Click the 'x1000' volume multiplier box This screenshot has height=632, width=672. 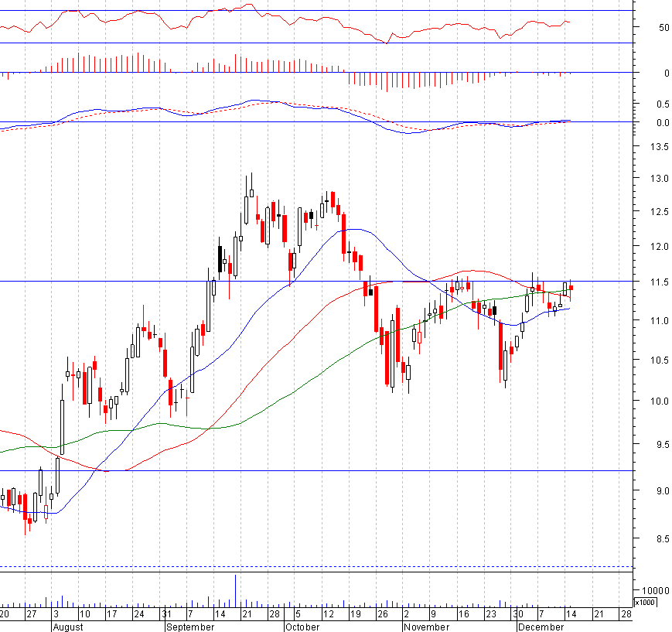coord(645,602)
